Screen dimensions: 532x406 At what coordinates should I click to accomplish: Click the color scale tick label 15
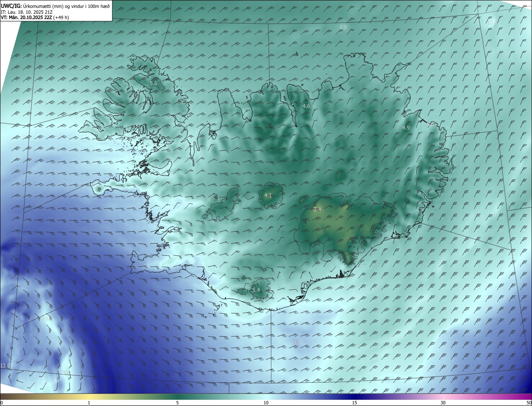(355, 403)
